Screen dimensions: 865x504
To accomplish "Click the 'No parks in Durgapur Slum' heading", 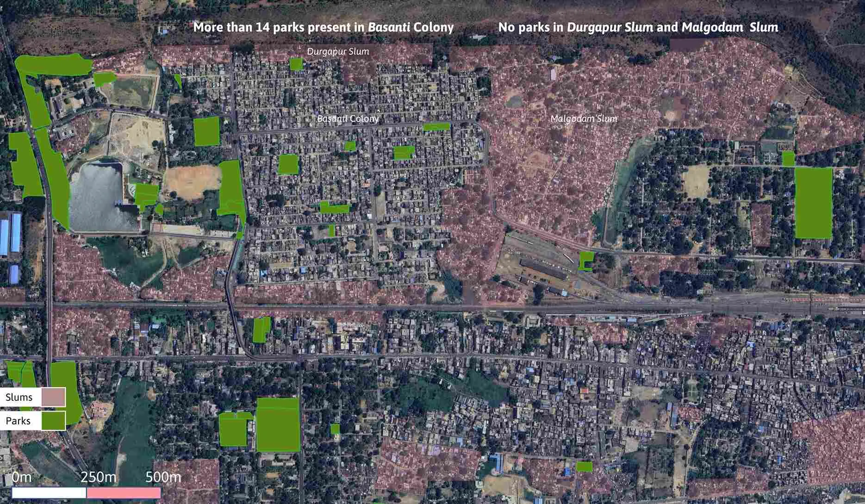I will [x=638, y=27].
